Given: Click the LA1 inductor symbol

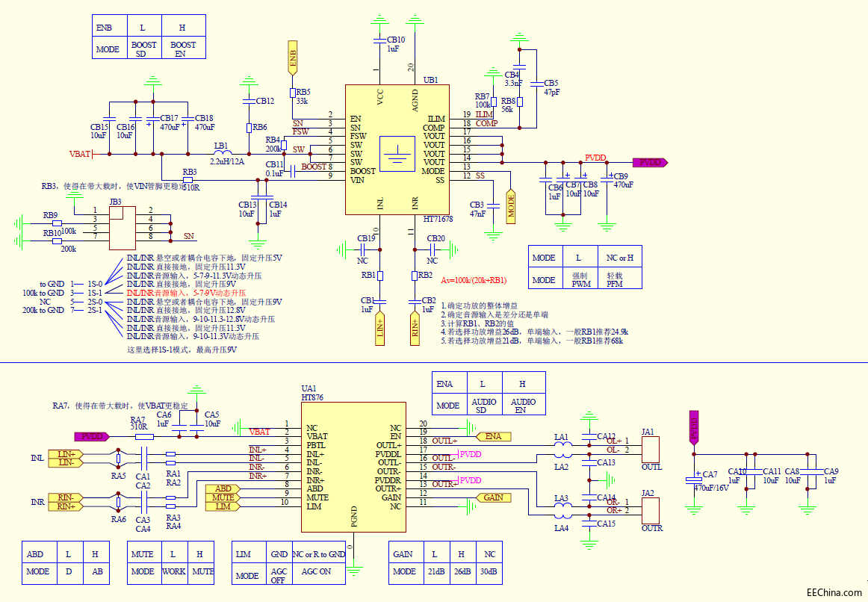Looking at the screenshot, I should click(563, 444).
